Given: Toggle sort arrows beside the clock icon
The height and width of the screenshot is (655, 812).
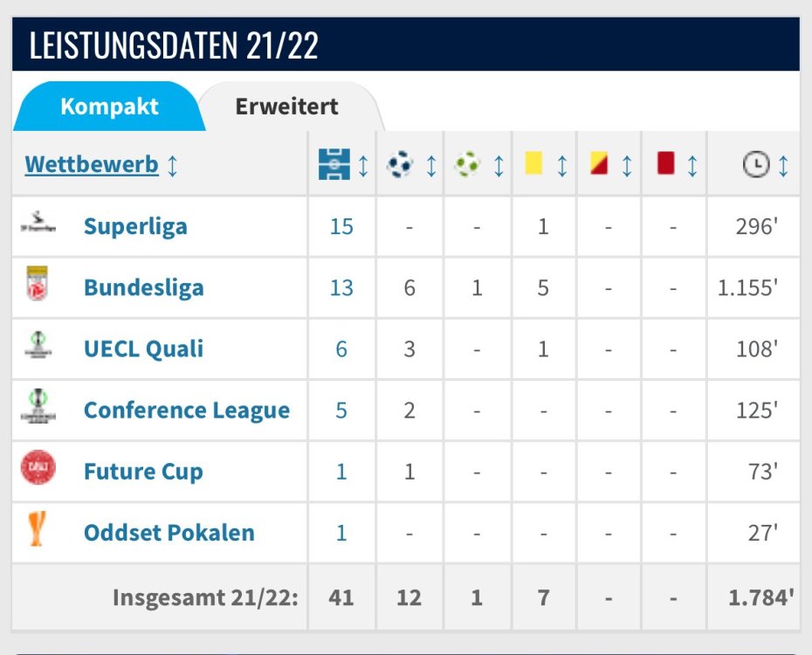Looking at the screenshot, I should (783, 165).
